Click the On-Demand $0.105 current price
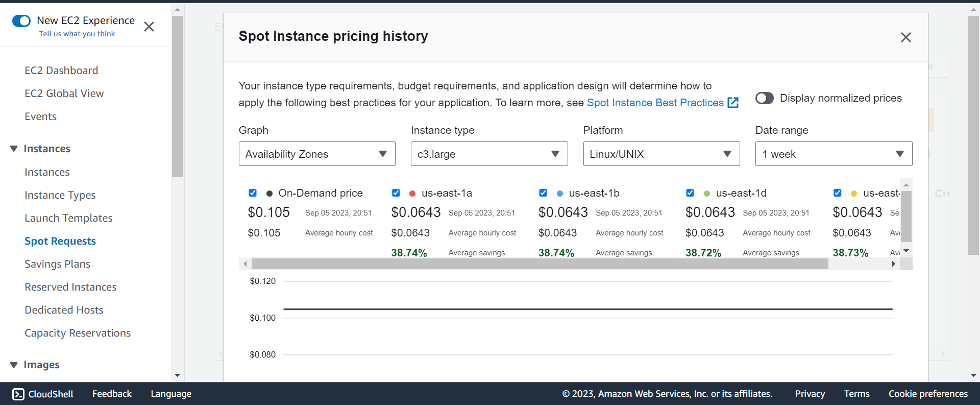Screen dimensions: 980x405 pyautogui.click(x=268, y=212)
